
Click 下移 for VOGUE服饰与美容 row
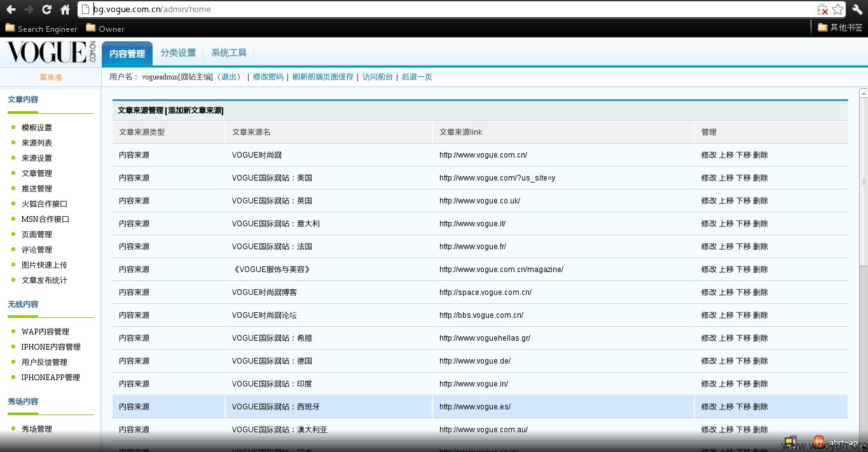click(743, 270)
